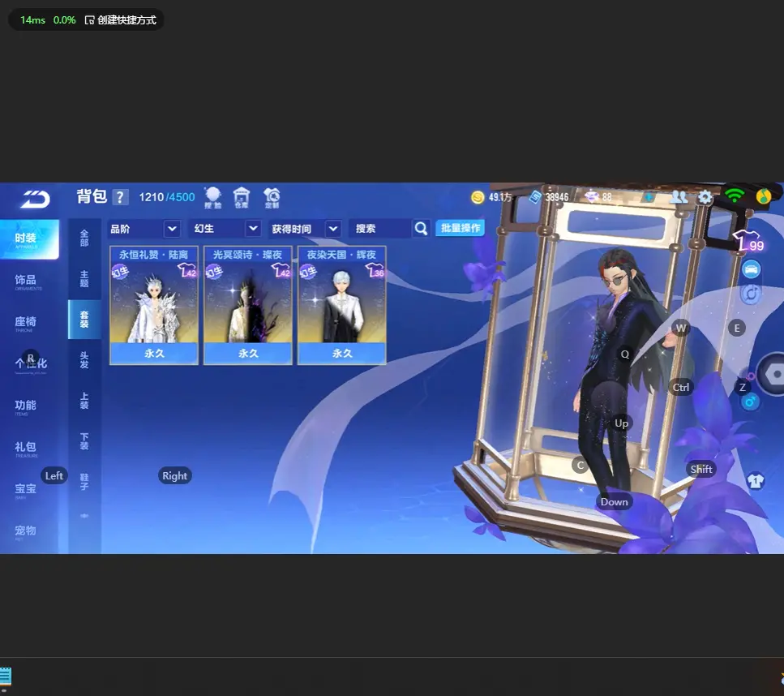Click the 88 diamond amount
This screenshot has height=696, width=784.
click(x=607, y=197)
